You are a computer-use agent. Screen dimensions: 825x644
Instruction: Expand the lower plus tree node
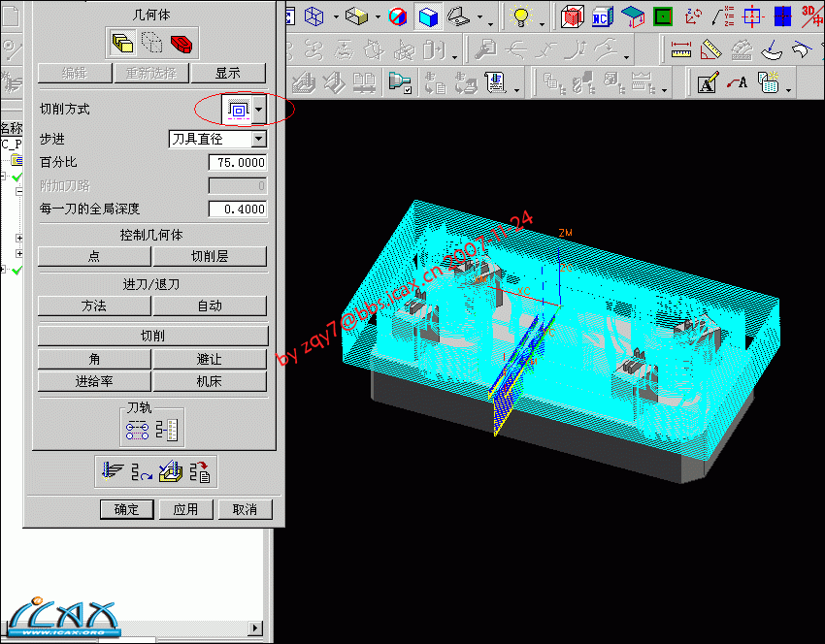[x=19, y=253]
